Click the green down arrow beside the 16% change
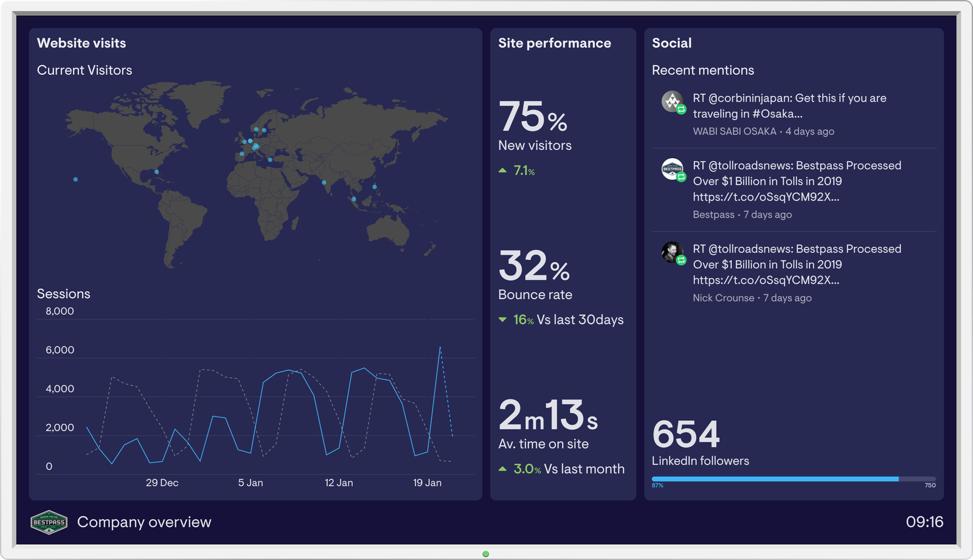This screenshot has height=560, width=973. pyautogui.click(x=504, y=319)
